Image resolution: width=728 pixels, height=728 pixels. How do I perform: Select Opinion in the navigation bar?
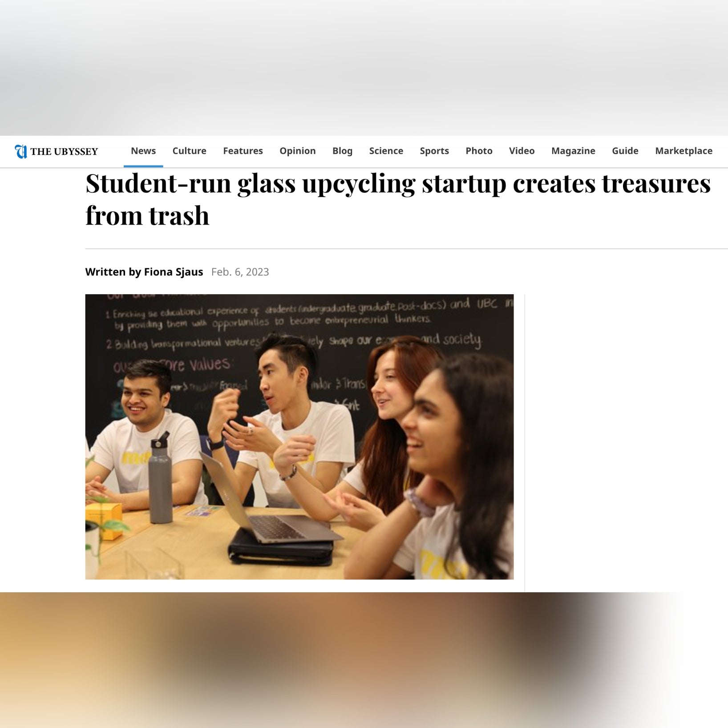pyautogui.click(x=298, y=151)
